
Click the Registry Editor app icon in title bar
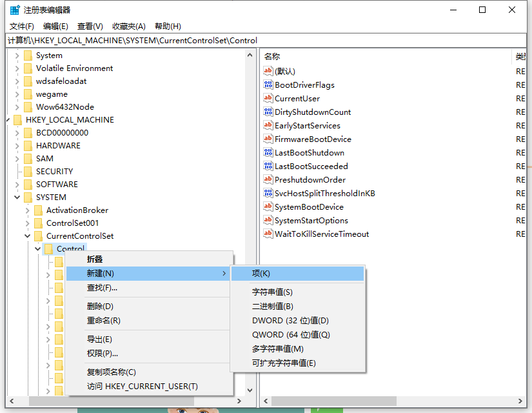(x=15, y=10)
